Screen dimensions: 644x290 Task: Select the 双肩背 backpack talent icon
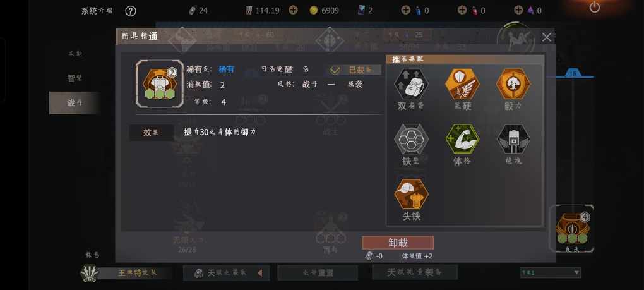point(411,84)
